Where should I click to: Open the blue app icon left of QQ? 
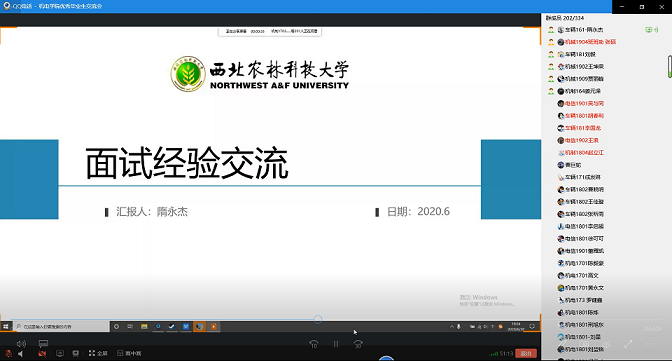[x=186, y=327]
